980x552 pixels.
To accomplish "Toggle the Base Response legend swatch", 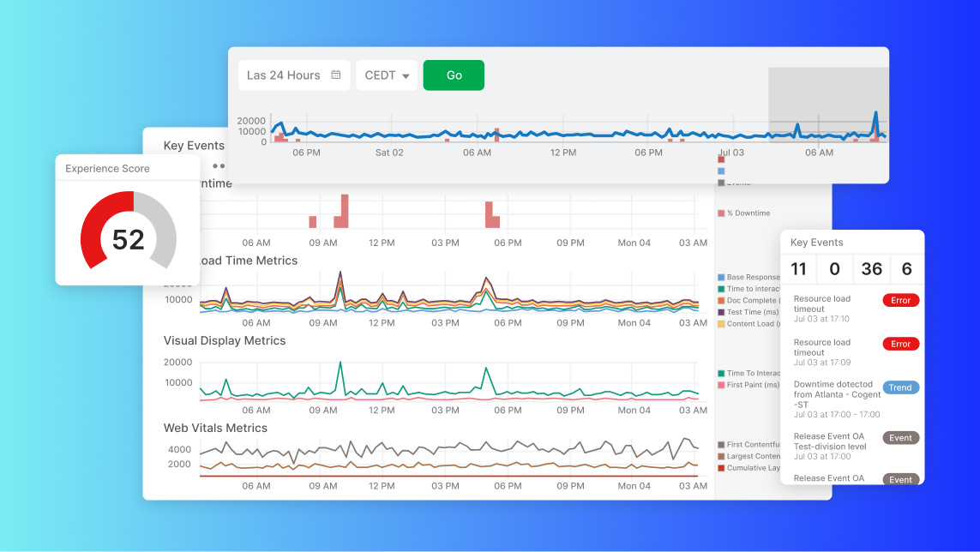I will (721, 277).
